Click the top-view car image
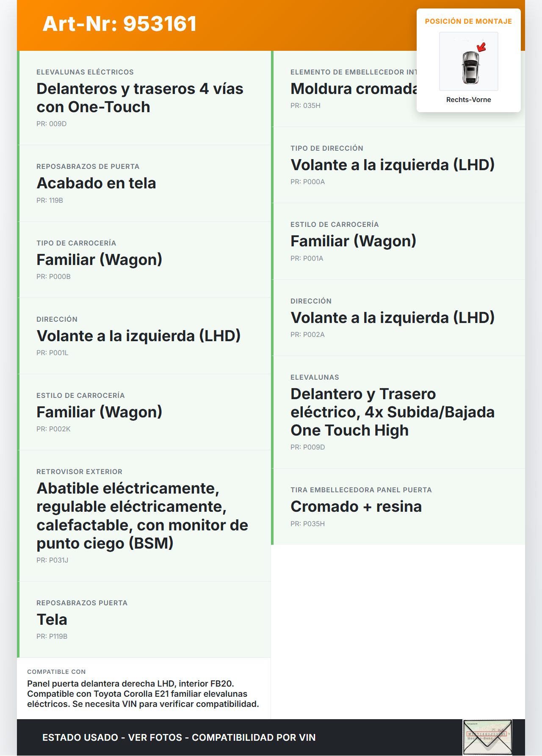This screenshot has width=542, height=756. click(470, 67)
